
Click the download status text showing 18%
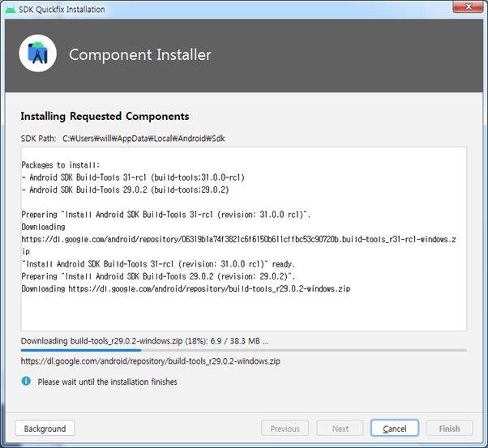145,341
